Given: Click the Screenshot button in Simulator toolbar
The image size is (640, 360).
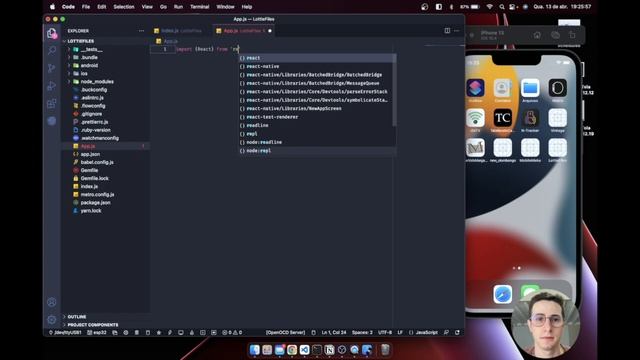Looking at the screenshot, I should tap(555, 36).
